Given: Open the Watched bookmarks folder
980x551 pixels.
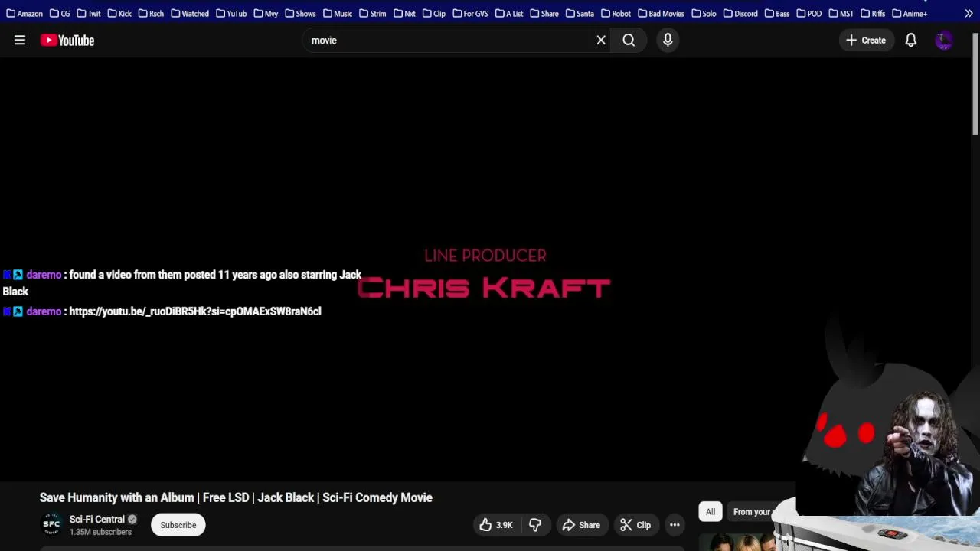Looking at the screenshot, I should click(x=190, y=14).
